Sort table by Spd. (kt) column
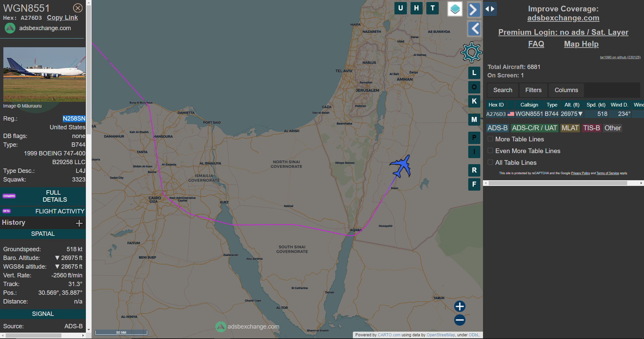 (596, 105)
